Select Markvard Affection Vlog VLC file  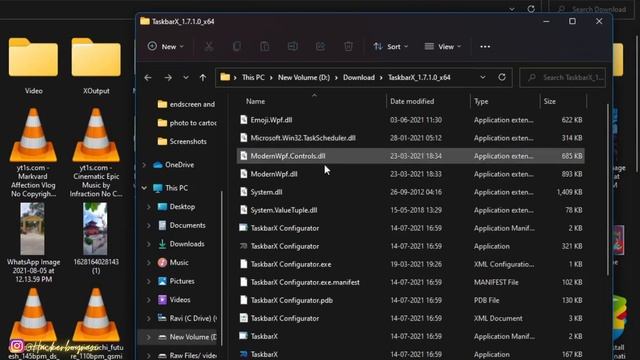pyautogui.click(x=33, y=153)
